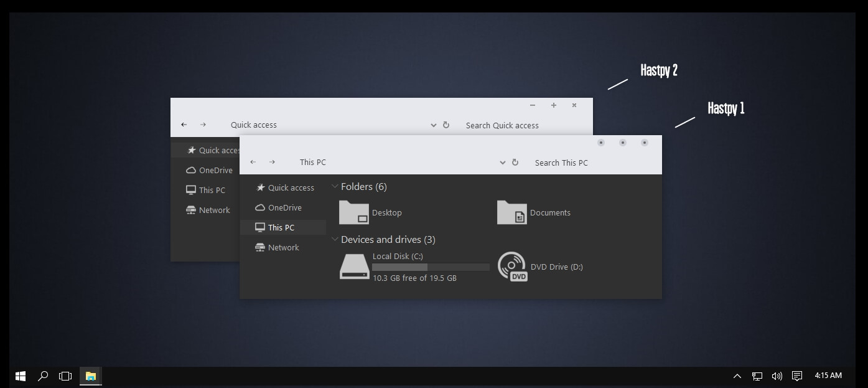Go back in Quick access window
The height and width of the screenshot is (388, 868).
point(184,125)
